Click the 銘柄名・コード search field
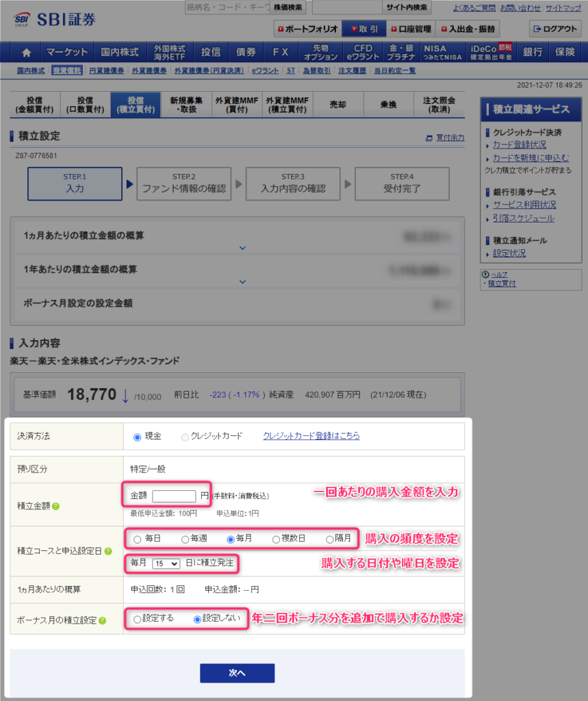Image resolution: width=588 pixels, height=701 pixels. point(228,7)
